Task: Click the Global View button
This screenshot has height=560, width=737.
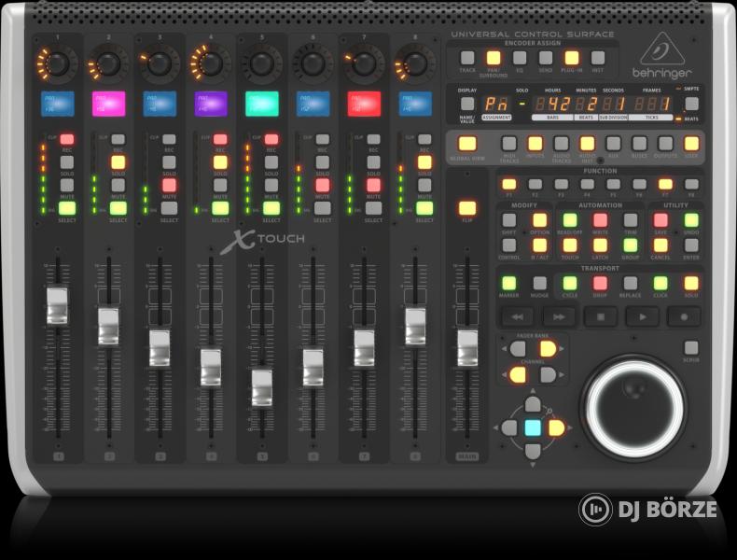Action: tap(467, 144)
